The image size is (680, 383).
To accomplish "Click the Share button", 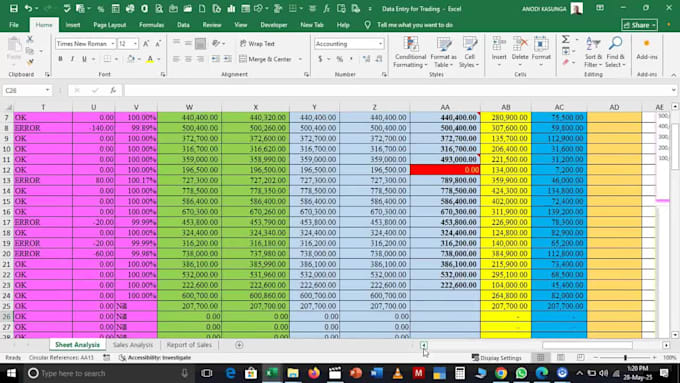I will (x=639, y=25).
